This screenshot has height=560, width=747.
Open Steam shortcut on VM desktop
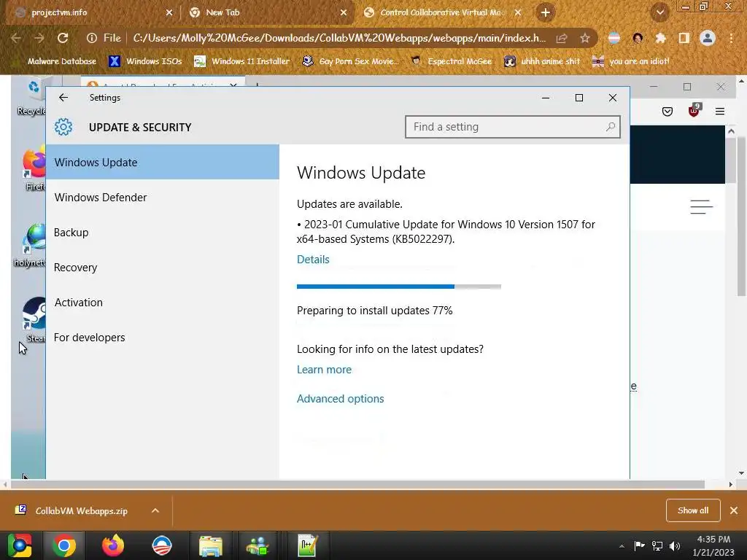[34, 319]
